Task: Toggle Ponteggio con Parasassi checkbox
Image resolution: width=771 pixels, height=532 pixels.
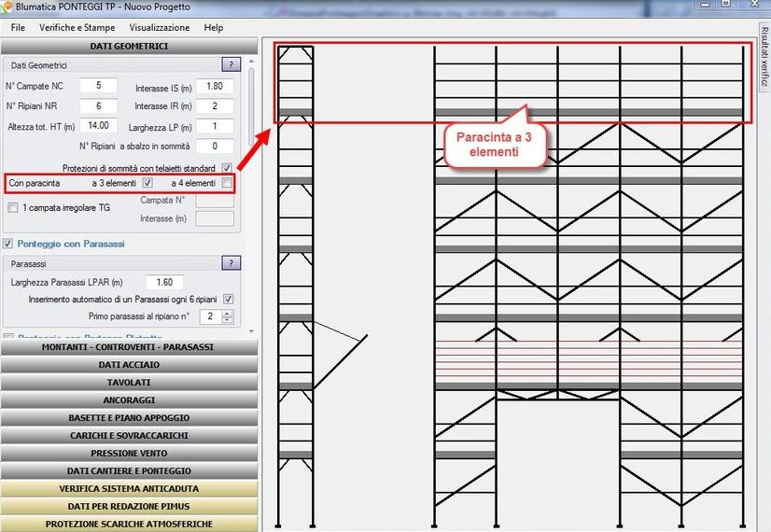Action: coord(8,244)
